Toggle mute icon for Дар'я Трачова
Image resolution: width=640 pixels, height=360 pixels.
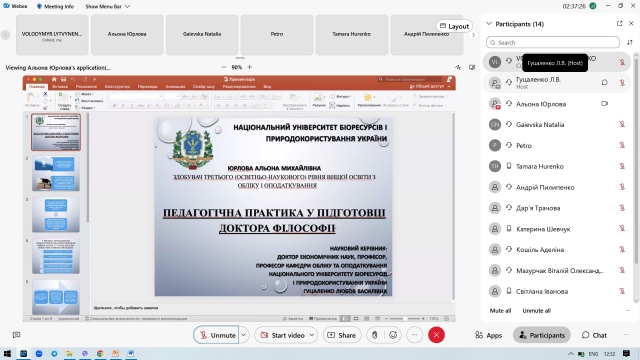click(622, 208)
